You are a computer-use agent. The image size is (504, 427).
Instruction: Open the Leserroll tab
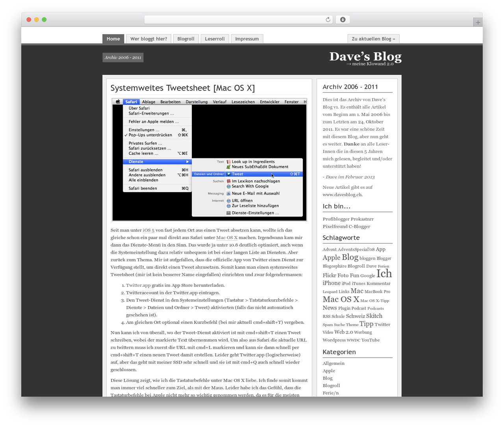(x=215, y=39)
